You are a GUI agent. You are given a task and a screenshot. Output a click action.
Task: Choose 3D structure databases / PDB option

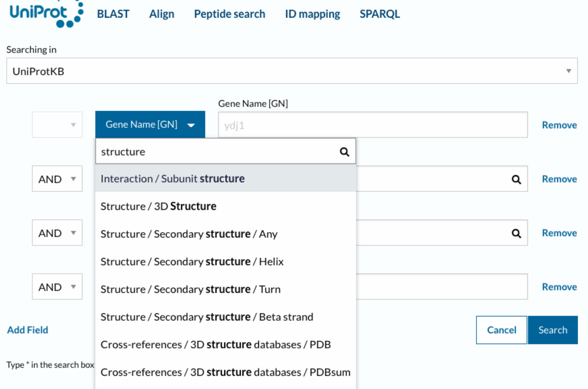226,345
